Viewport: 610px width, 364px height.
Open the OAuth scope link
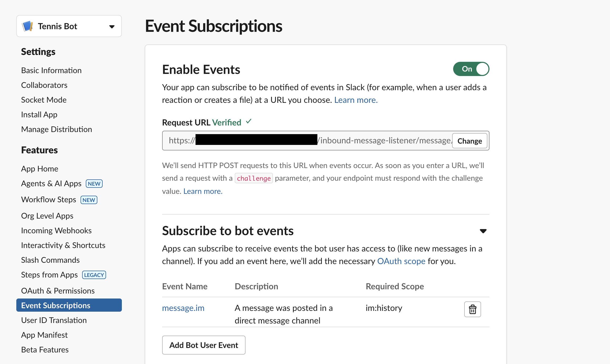point(401,261)
